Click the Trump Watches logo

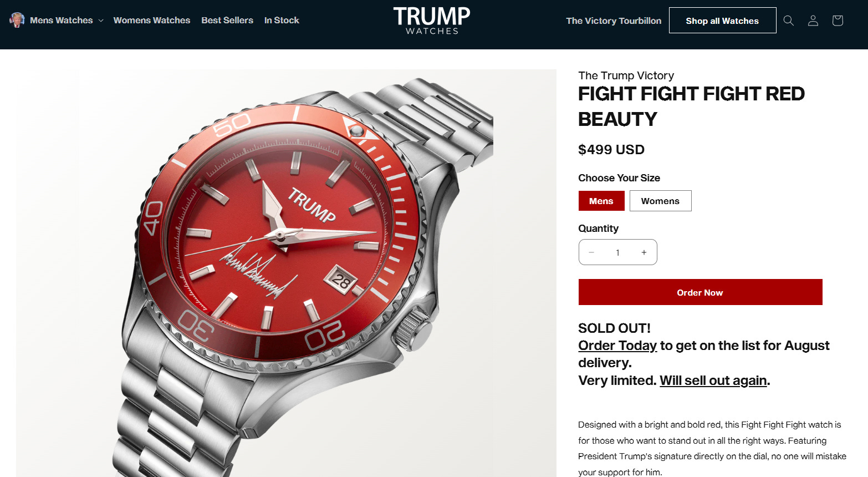point(432,21)
